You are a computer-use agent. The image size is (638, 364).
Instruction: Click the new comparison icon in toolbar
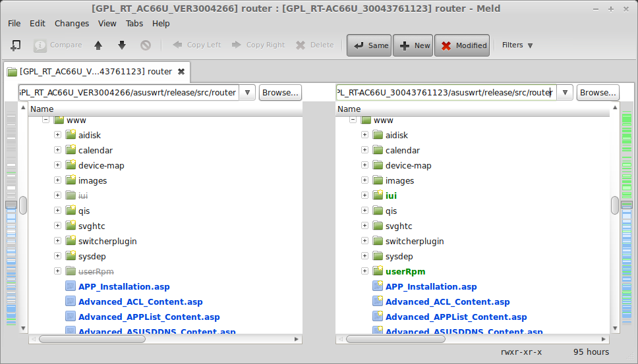pos(15,45)
